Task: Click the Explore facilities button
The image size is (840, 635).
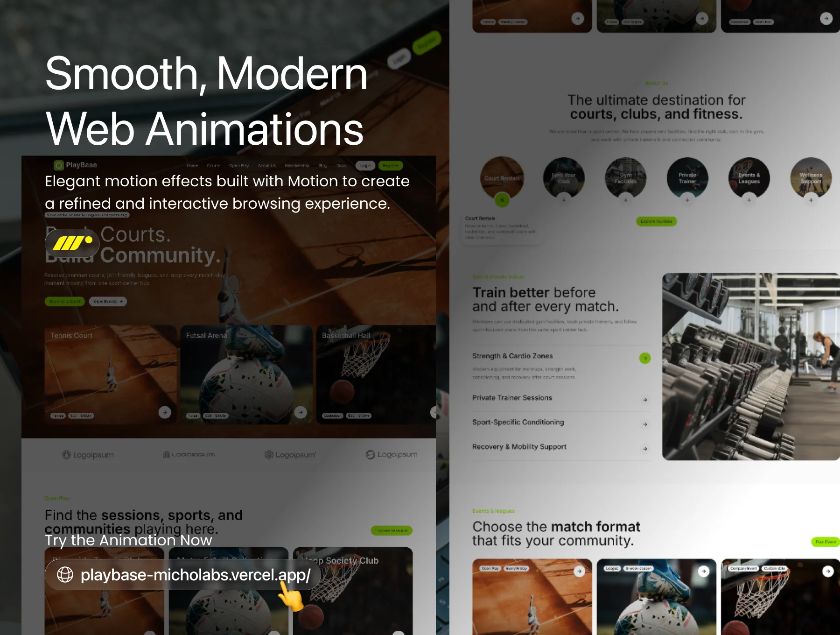Action: (x=656, y=221)
